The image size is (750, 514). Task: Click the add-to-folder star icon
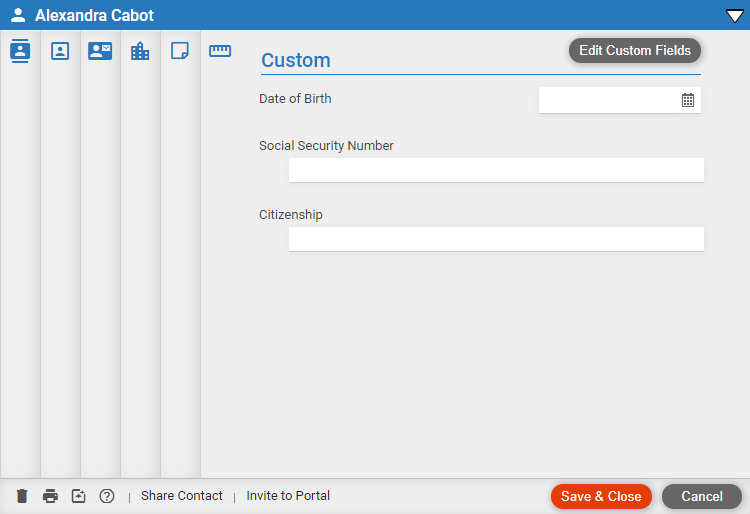(x=78, y=496)
